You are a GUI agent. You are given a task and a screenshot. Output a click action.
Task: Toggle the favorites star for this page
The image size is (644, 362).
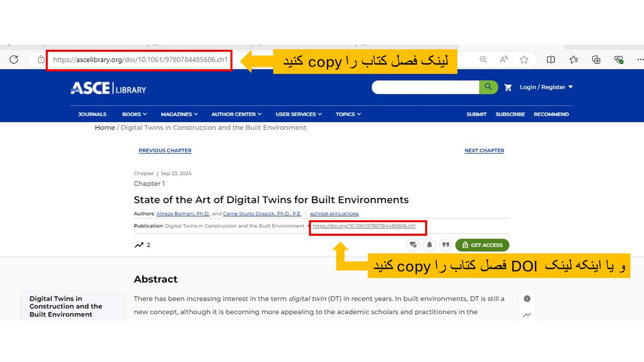click(524, 59)
